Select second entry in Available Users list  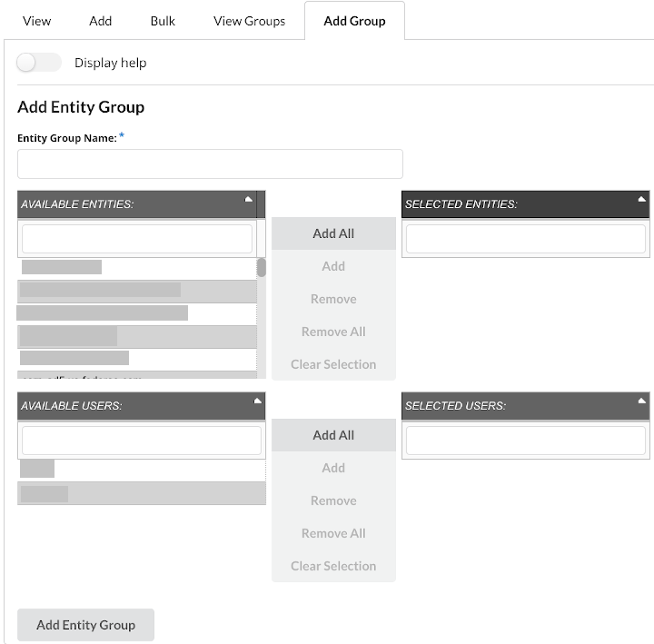point(142,493)
